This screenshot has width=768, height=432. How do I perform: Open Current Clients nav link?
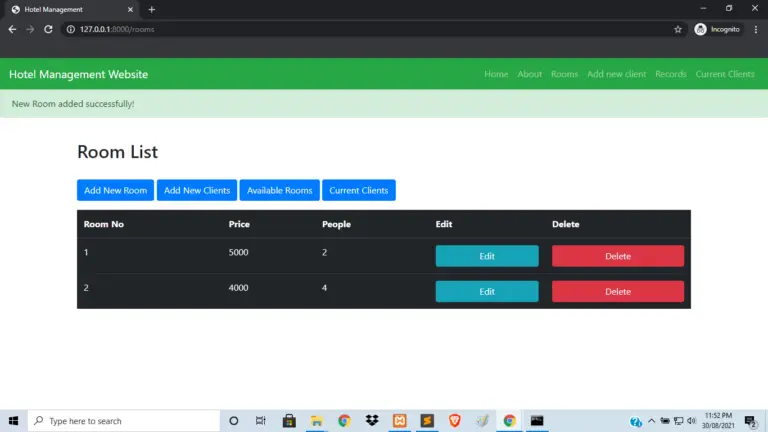pyautogui.click(x=725, y=74)
